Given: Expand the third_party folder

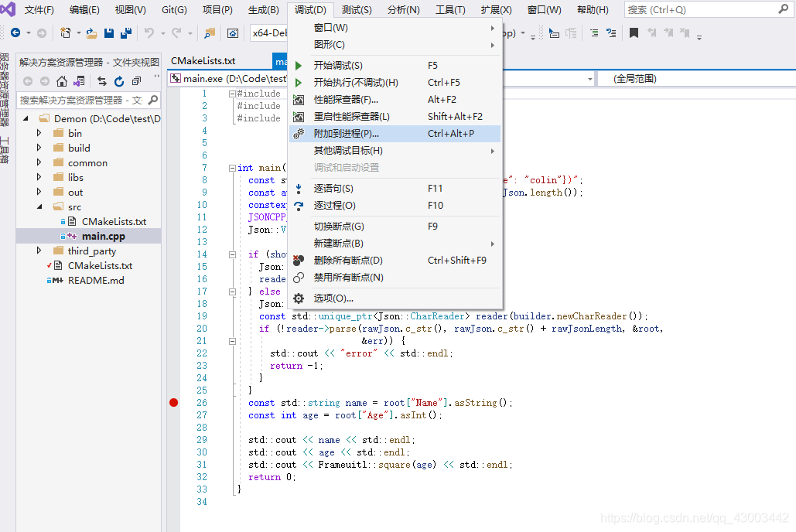Looking at the screenshot, I should click(39, 251).
